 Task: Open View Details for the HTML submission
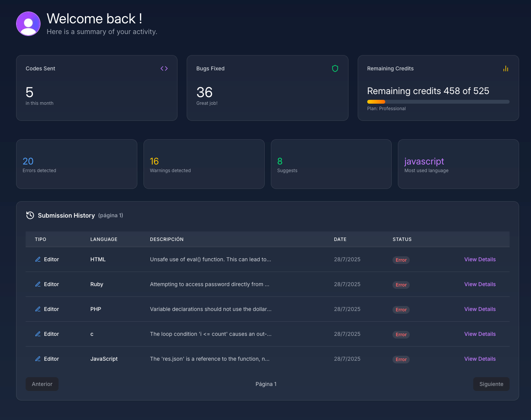[x=480, y=259]
